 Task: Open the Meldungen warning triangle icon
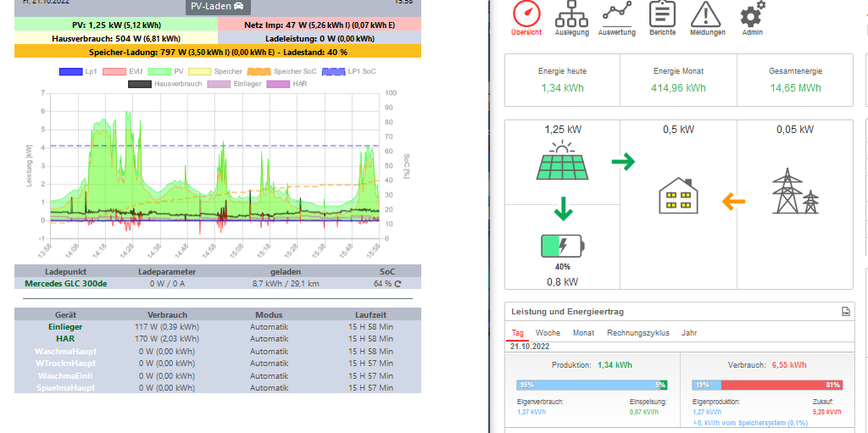point(707,14)
